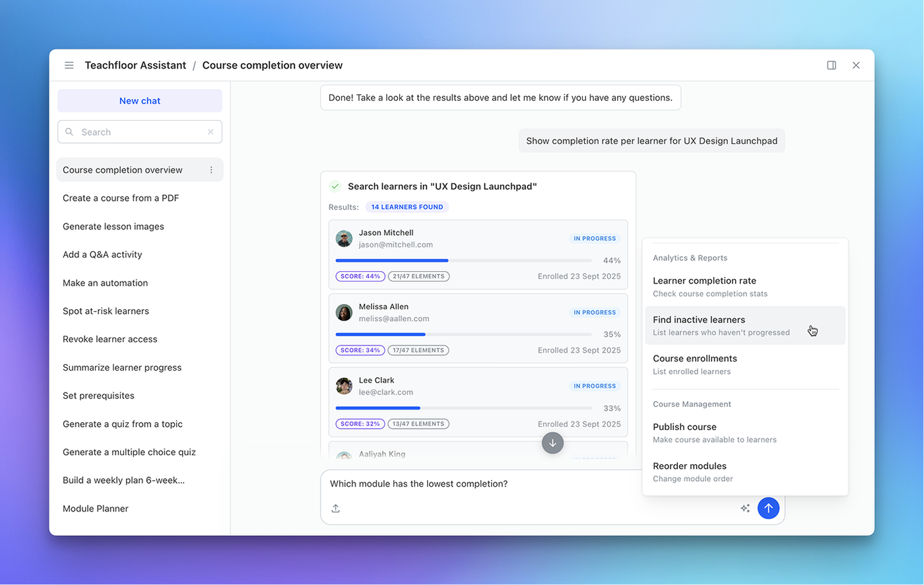Open Spot at-risk learners chat
The image size is (924, 585).
point(106,311)
